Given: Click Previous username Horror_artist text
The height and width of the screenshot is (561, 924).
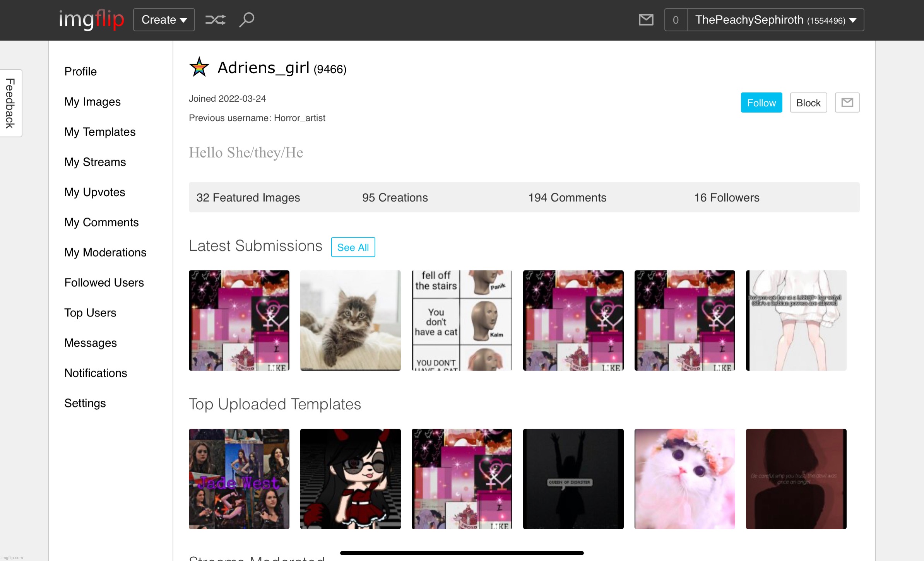Looking at the screenshot, I should [x=257, y=118].
